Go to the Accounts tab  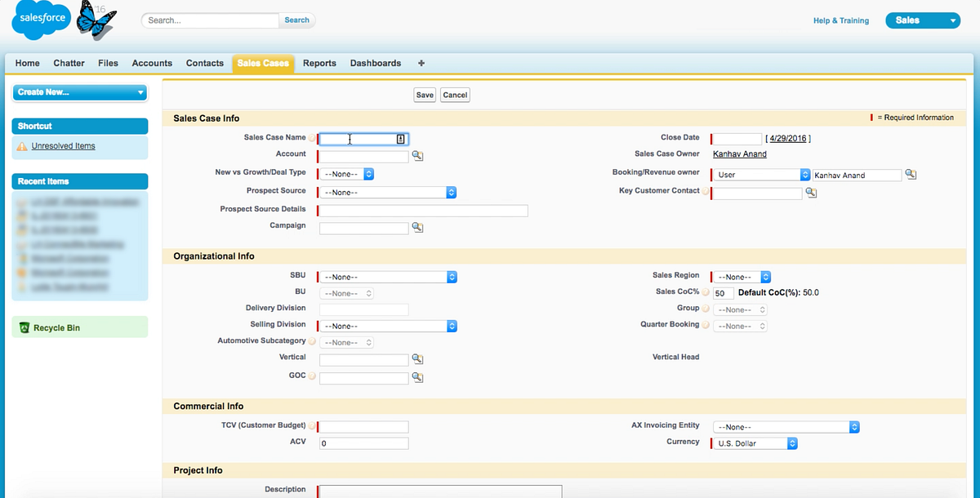(152, 63)
